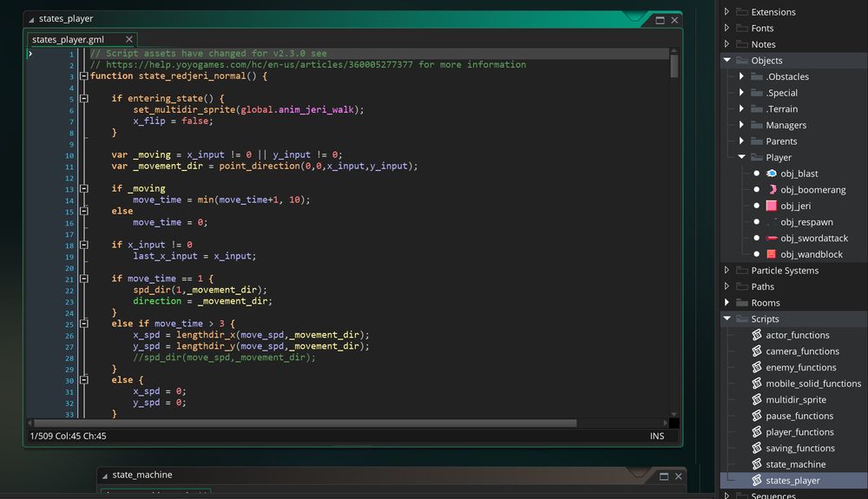This screenshot has height=499, width=868.
Task: Click the code editor vertical scrollbar thumb
Action: (674, 66)
